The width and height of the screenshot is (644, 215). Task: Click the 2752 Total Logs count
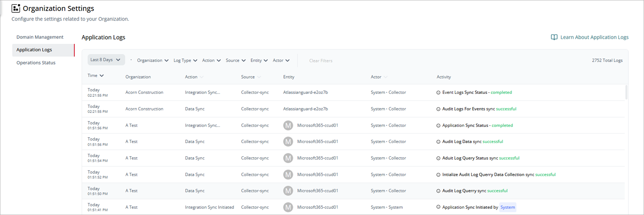point(607,60)
